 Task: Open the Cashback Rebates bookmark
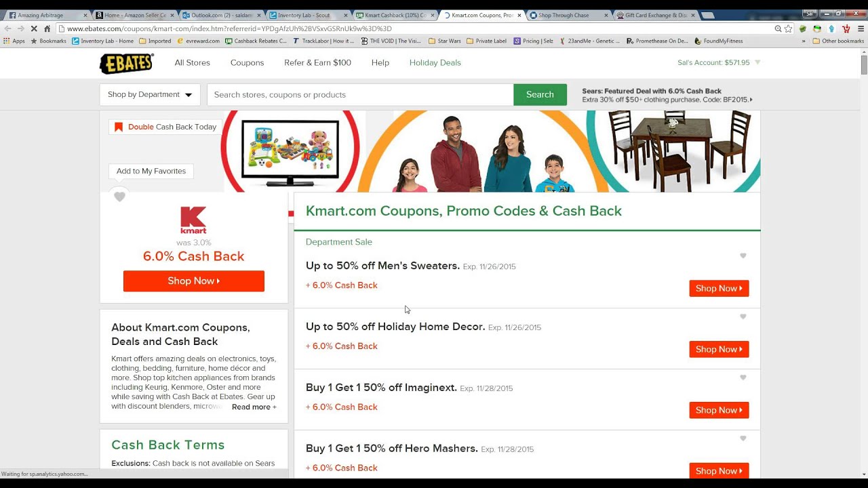[256, 41]
